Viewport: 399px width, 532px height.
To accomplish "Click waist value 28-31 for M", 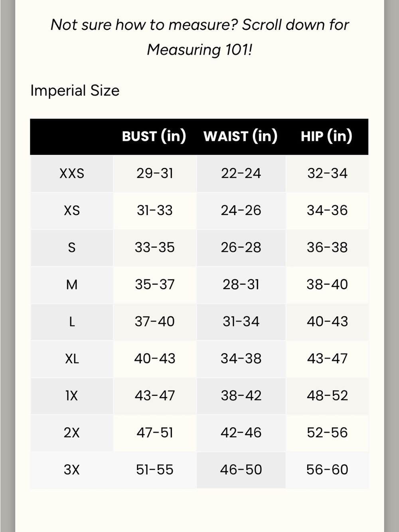I will click(x=241, y=285).
